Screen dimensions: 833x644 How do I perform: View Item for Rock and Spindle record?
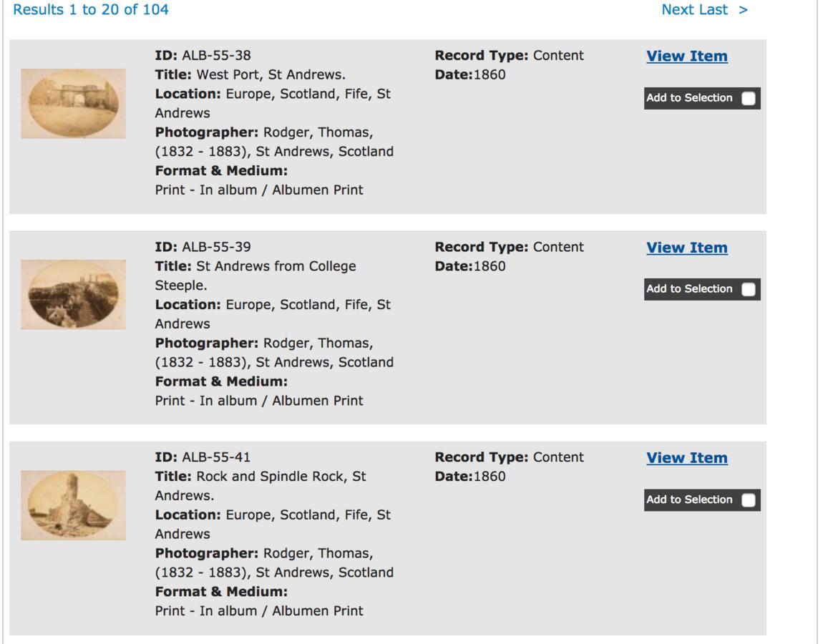pos(687,457)
